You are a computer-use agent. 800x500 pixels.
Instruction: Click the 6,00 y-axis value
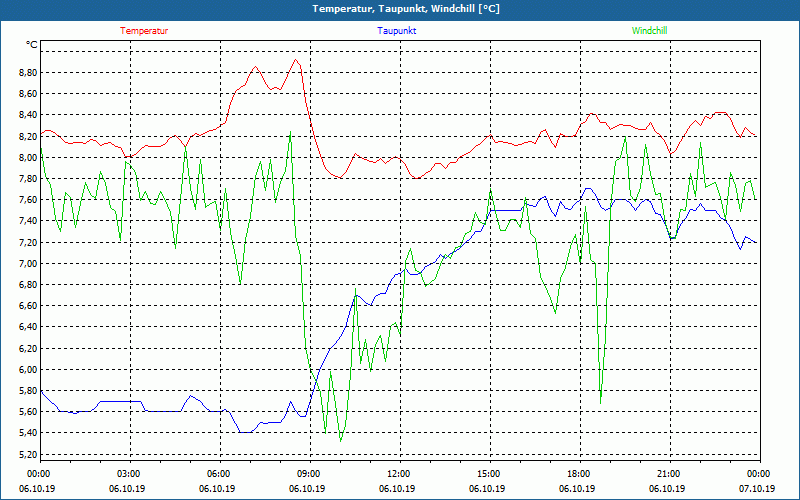(28, 369)
